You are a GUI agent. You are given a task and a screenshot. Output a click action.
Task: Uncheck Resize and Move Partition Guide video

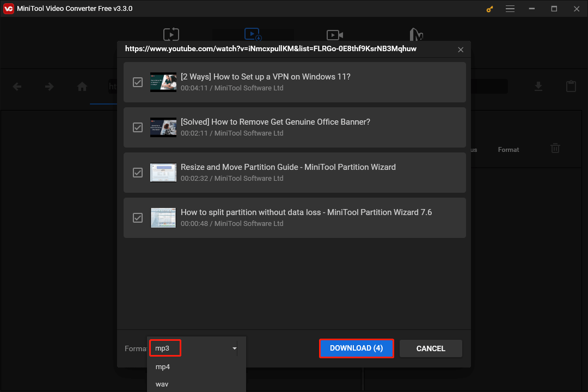tap(138, 173)
